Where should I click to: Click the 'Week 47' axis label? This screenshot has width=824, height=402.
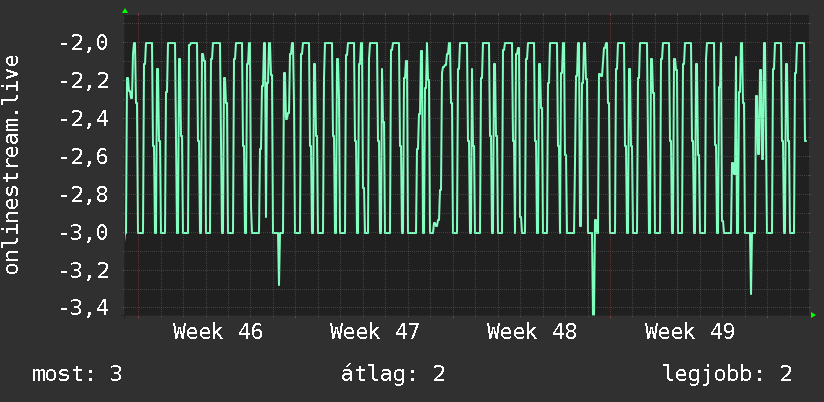375,332
